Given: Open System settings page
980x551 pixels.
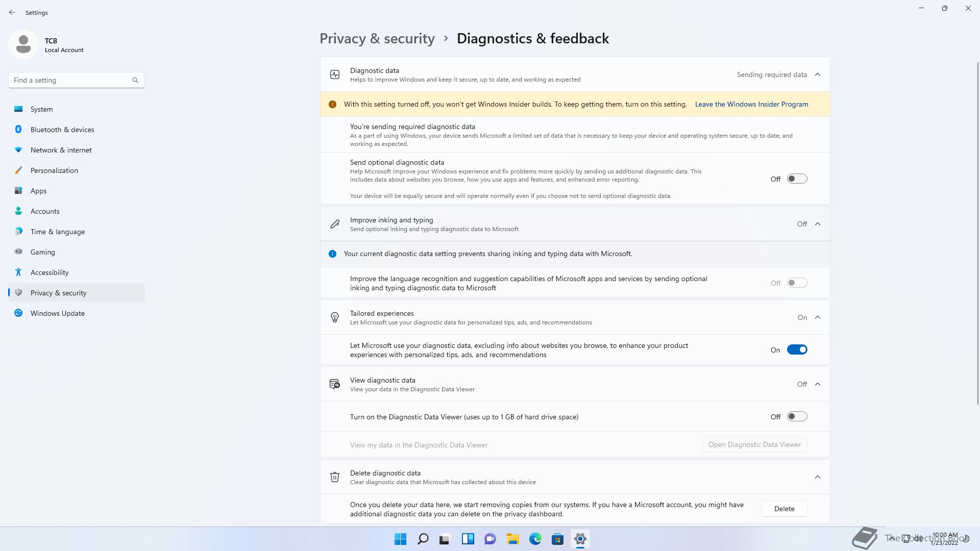Looking at the screenshot, I should (x=77, y=109).
